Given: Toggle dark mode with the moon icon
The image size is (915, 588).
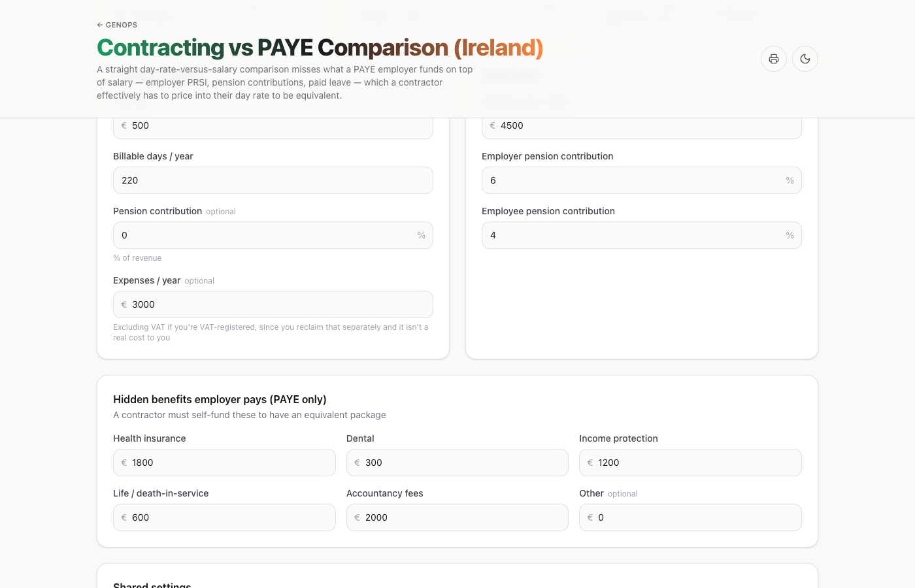Looking at the screenshot, I should coord(805,59).
